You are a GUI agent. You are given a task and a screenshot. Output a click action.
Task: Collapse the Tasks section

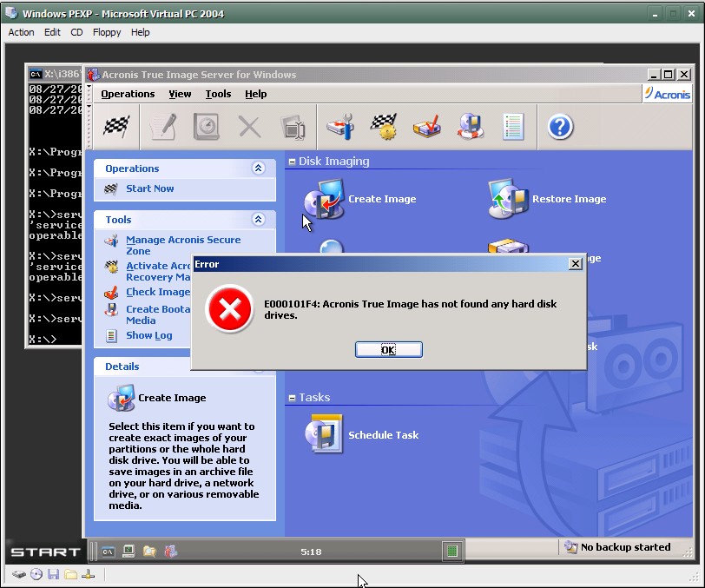coord(292,398)
